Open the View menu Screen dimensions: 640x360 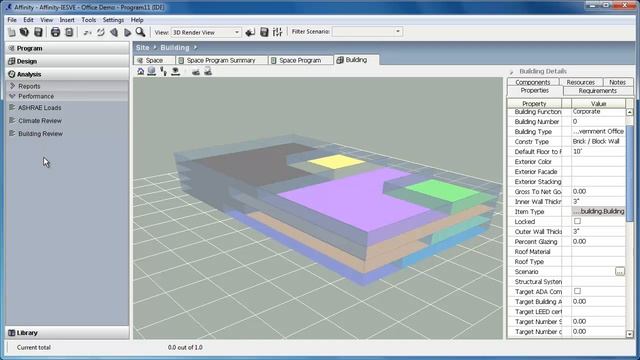47,20
